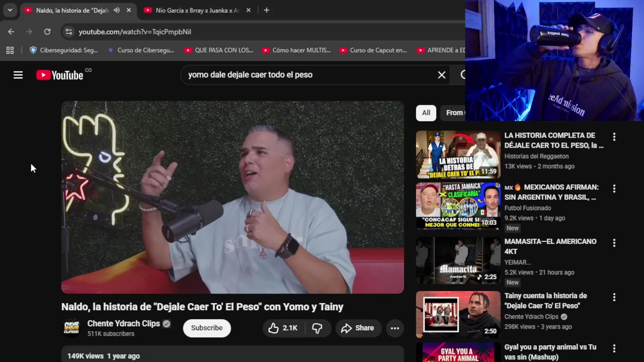Close the Naldo la historia tab
644x362 pixels.
click(x=129, y=10)
